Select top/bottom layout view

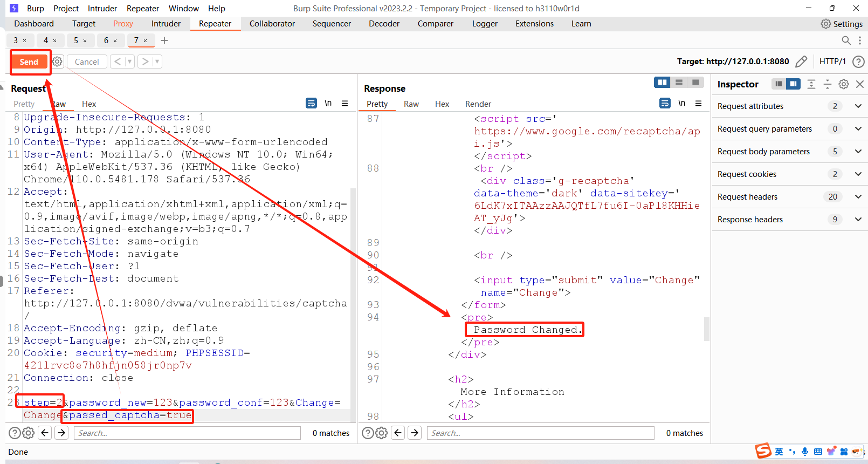[679, 82]
